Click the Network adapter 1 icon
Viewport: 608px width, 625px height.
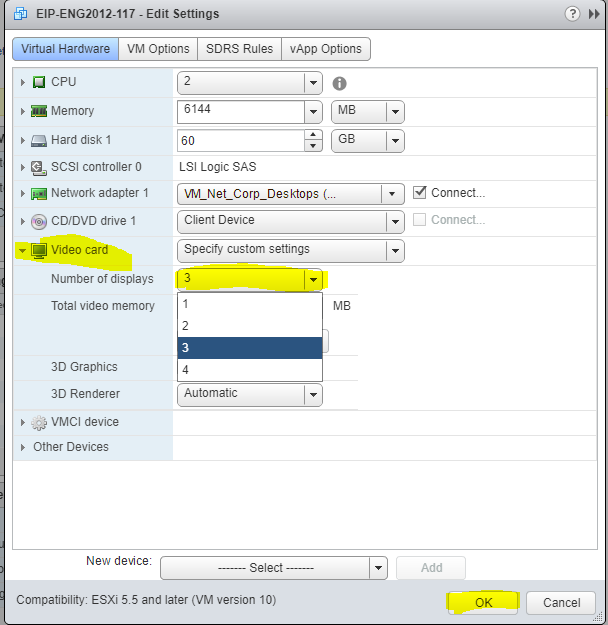39,194
